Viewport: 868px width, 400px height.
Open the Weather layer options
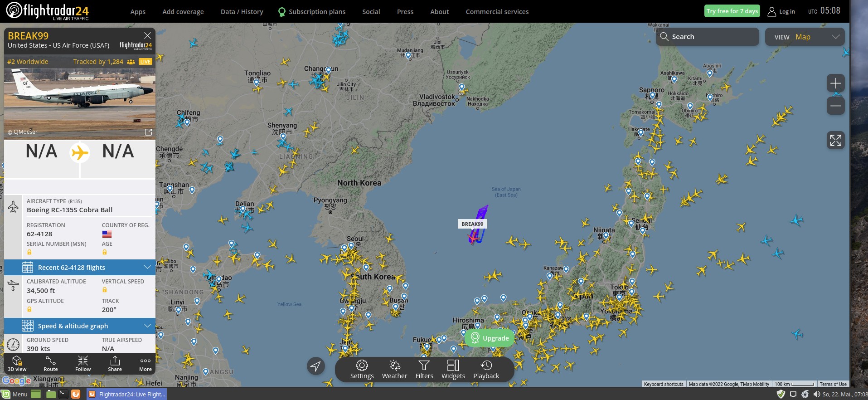pos(394,370)
